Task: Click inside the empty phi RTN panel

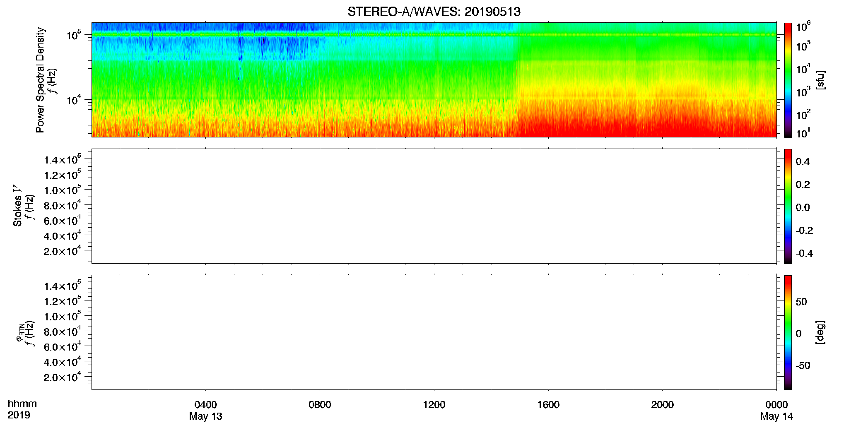Action: click(434, 332)
